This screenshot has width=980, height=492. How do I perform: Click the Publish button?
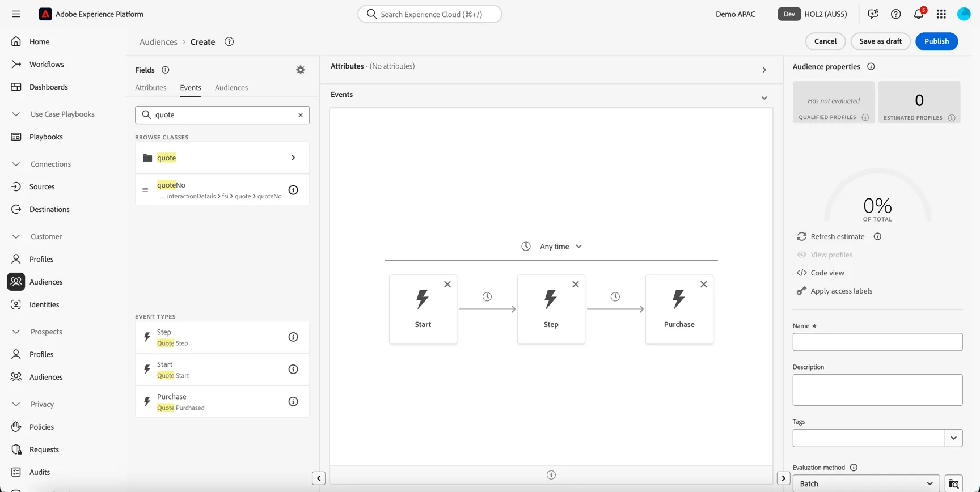pyautogui.click(x=937, y=41)
